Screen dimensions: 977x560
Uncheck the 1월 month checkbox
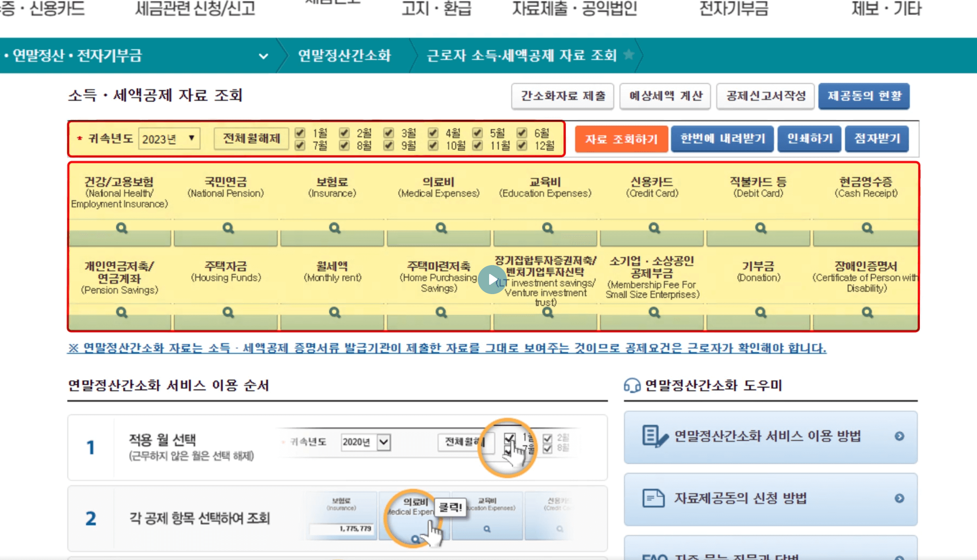299,132
